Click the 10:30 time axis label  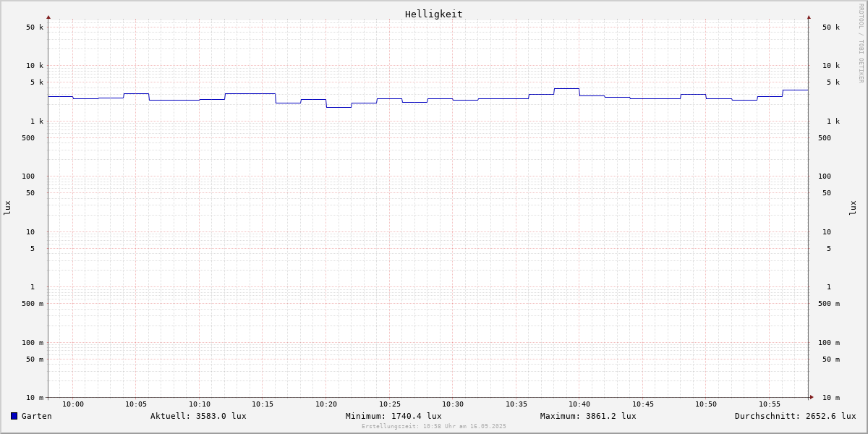(453, 404)
